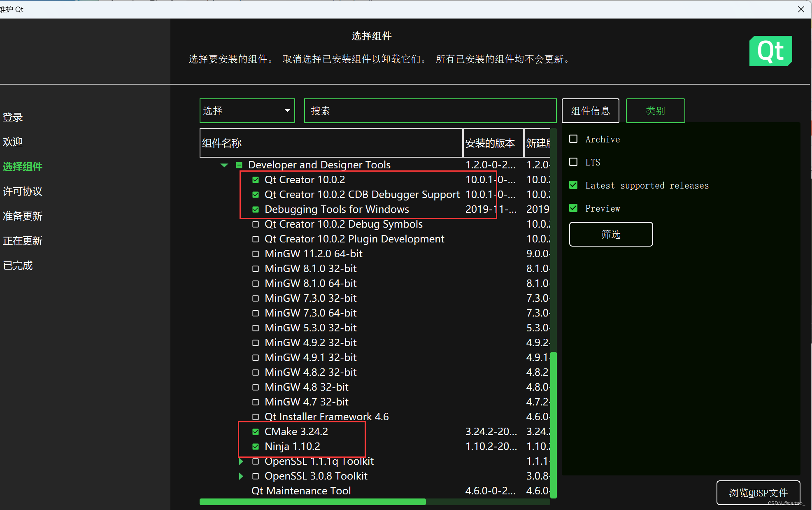Expand OpenSSL 1.1.1q Toolkit node
Image resolution: width=812 pixels, height=510 pixels.
[x=241, y=461]
